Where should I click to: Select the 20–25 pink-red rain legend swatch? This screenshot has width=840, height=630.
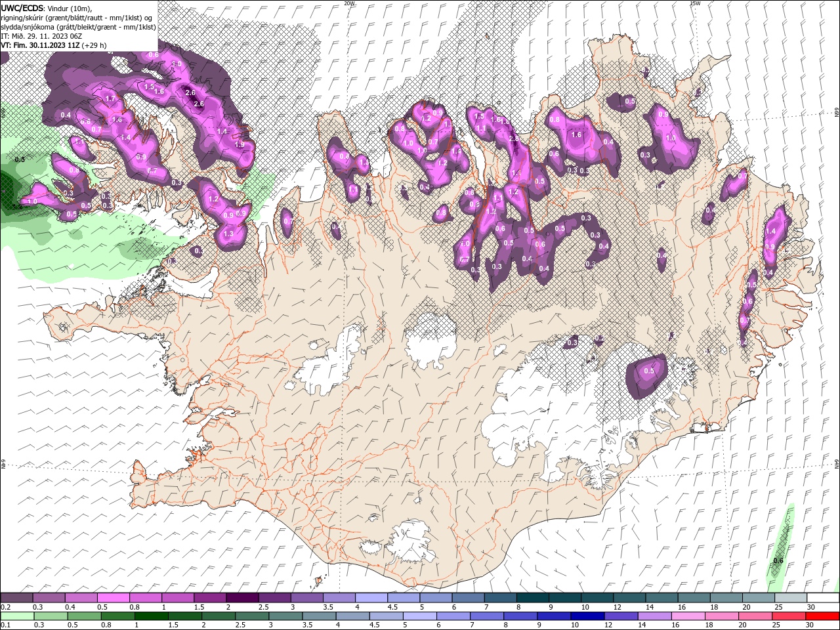pyautogui.click(x=755, y=616)
